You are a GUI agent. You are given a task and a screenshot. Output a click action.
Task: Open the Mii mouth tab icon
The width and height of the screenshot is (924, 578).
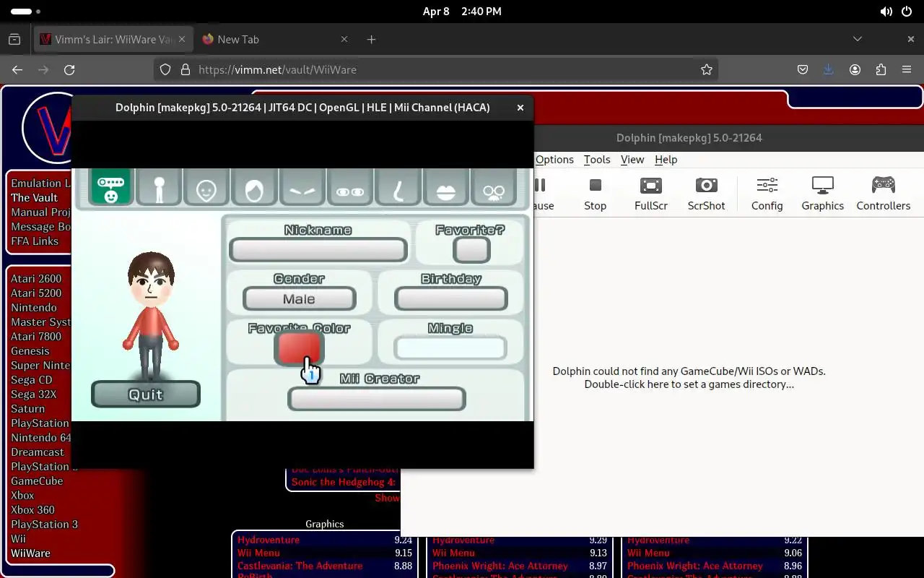click(446, 188)
